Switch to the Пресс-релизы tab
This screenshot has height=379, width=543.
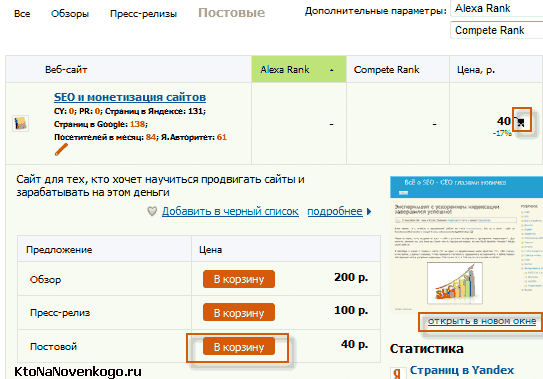point(143,14)
